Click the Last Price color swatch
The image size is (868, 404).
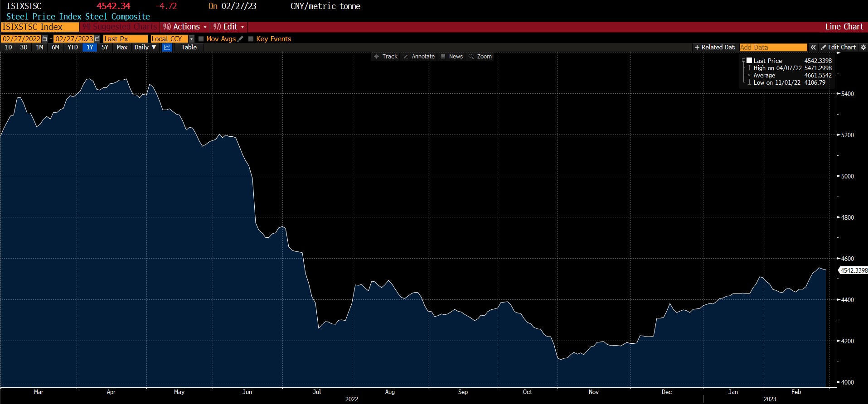point(749,61)
